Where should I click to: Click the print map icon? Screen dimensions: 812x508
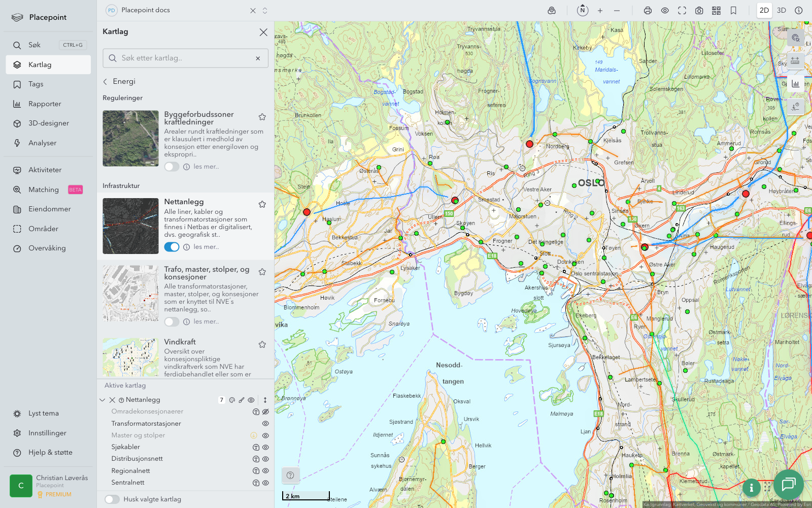(x=648, y=11)
